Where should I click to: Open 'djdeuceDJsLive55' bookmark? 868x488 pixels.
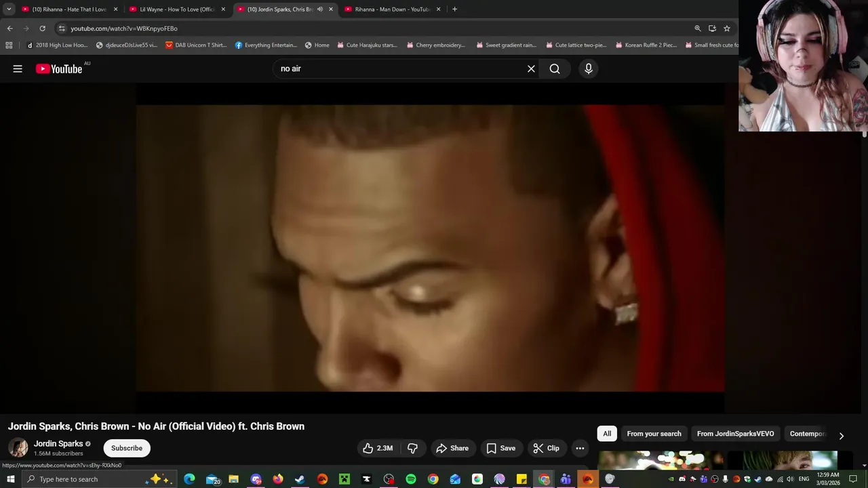pos(127,45)
